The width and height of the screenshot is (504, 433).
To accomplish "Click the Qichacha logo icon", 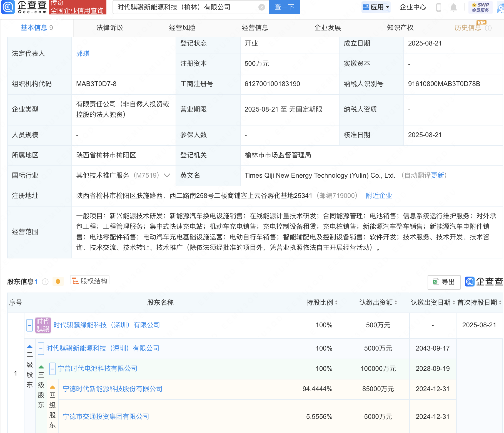I will click(8, 7).
